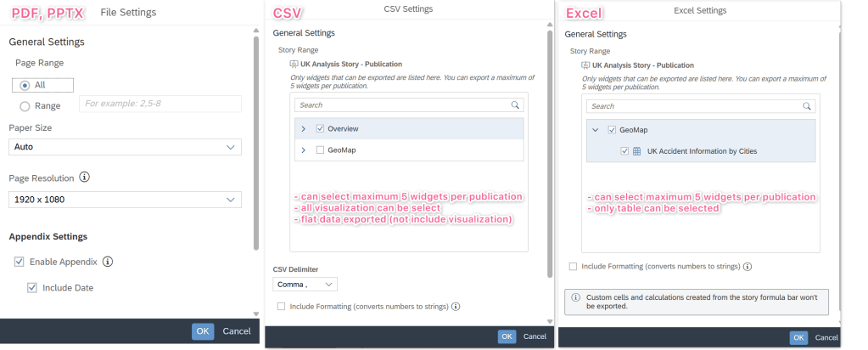
Task: Click the table icon for UK Accident Information
Action: tap(636, 151)
